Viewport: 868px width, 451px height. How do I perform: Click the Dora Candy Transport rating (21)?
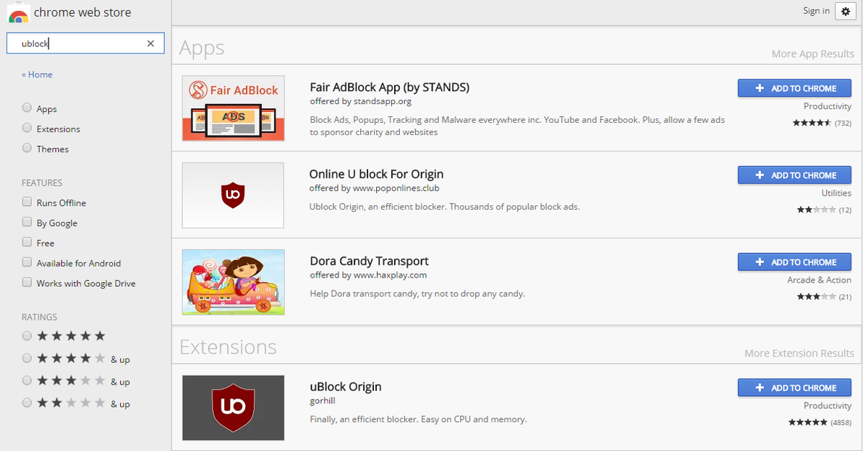click(x=824, y=296)
